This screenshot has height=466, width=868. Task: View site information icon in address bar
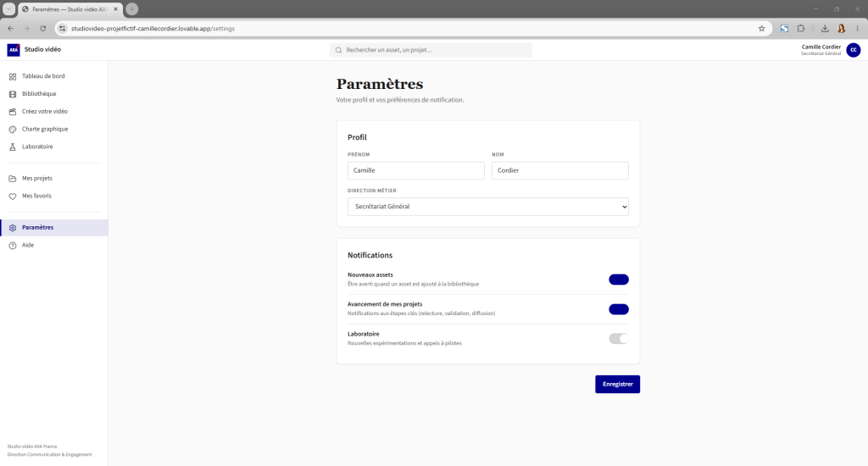point(63,29)
